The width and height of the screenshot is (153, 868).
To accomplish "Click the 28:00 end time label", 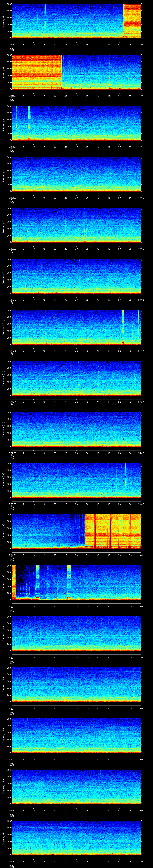I will pos(141,708).
